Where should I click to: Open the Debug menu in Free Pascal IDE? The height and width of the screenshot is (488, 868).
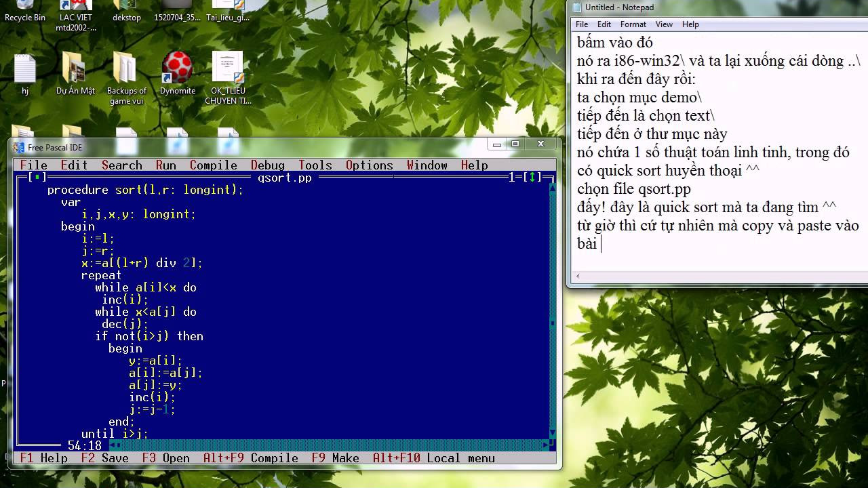(x=268, y=165)
